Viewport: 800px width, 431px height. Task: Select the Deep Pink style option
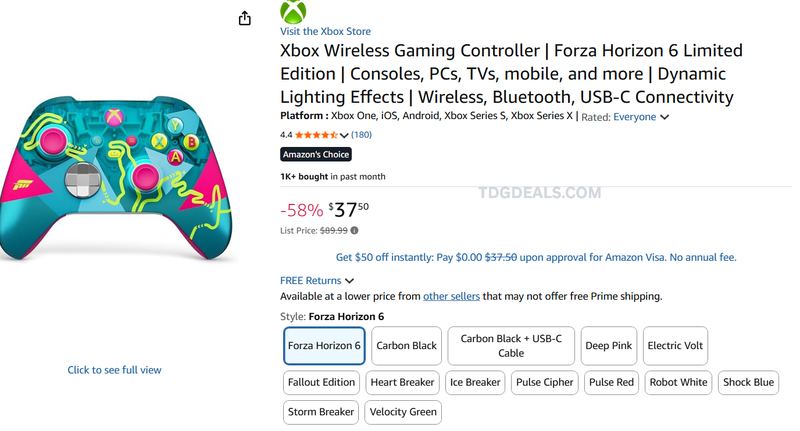(x=609, y=346)
